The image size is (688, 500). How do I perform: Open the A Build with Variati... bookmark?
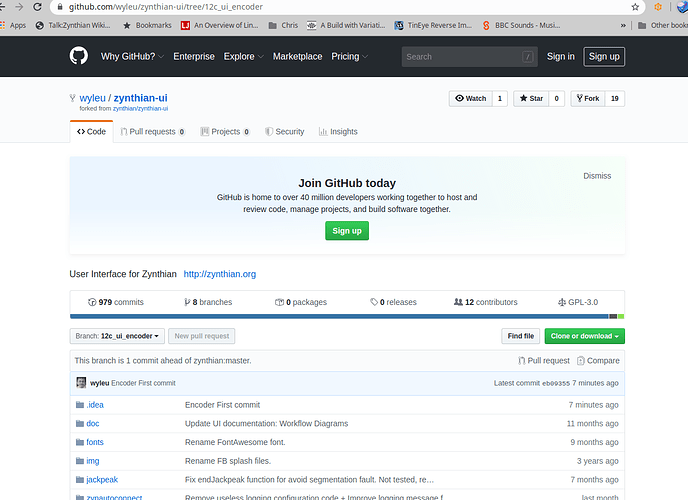click(346, 25)
